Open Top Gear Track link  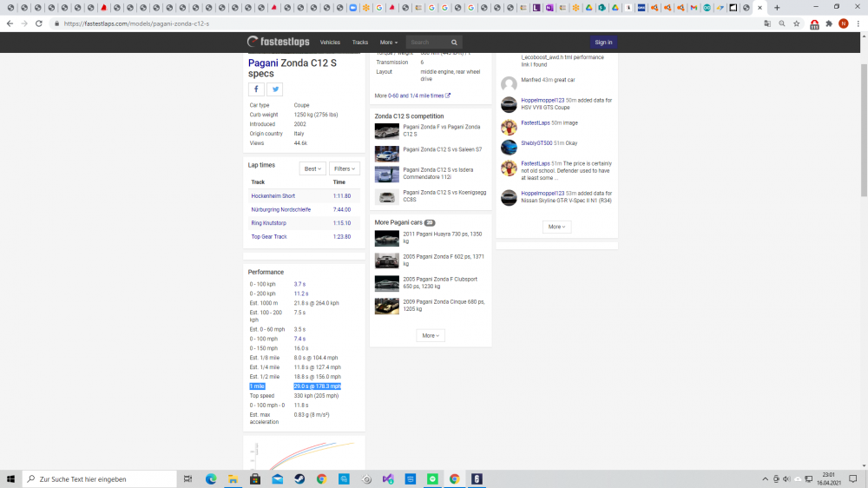click(269, 236)
